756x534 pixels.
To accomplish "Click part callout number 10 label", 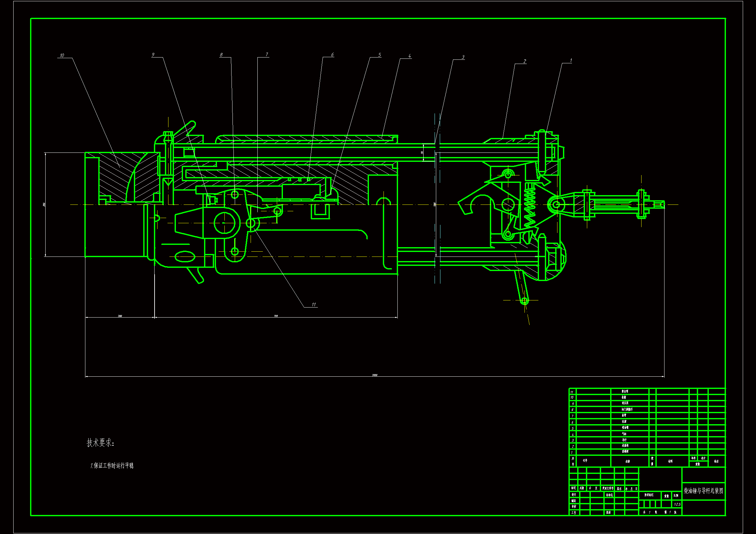I will coord(62,55).
